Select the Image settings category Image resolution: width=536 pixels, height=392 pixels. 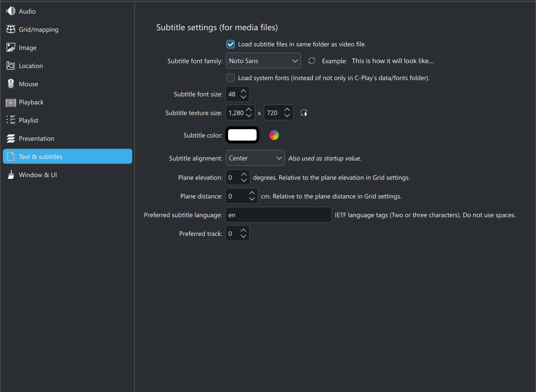pyautogui.click(x=27, y=48)
